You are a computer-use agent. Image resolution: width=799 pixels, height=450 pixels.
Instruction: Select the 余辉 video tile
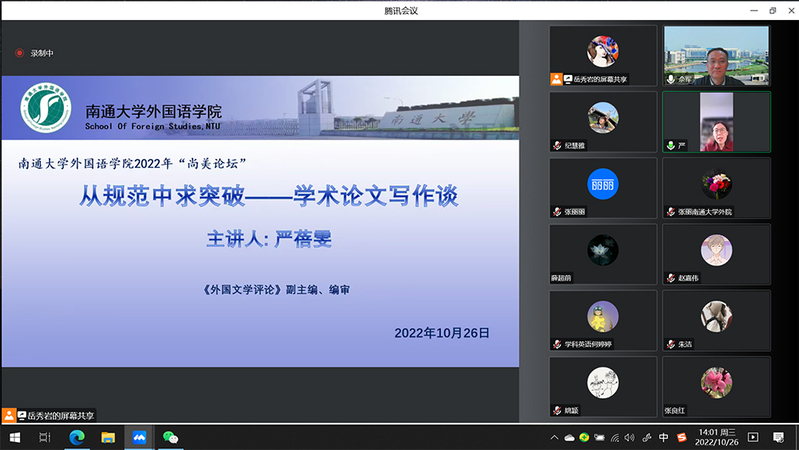coord(715,55)
